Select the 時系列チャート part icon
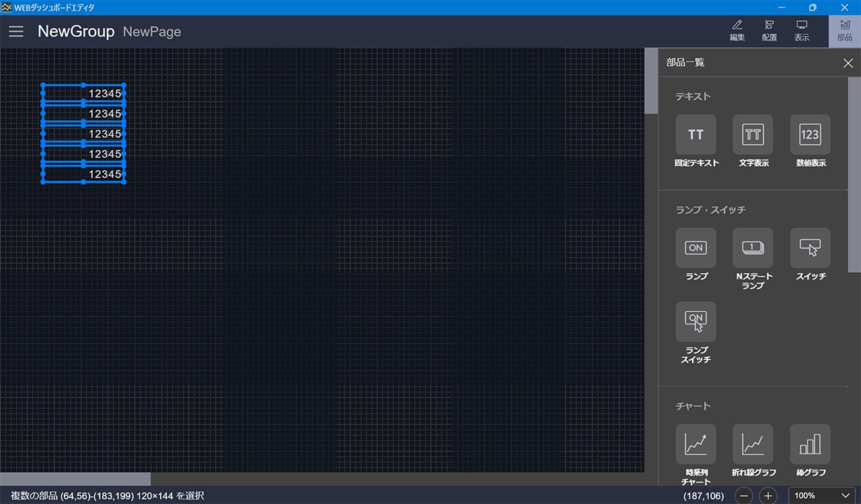The height and width of the screenshot is (504, 861). click(696, 444)
